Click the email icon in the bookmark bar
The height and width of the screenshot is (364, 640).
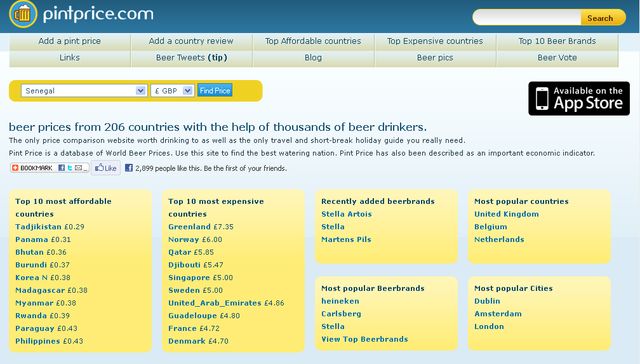(x=78, y=168)
